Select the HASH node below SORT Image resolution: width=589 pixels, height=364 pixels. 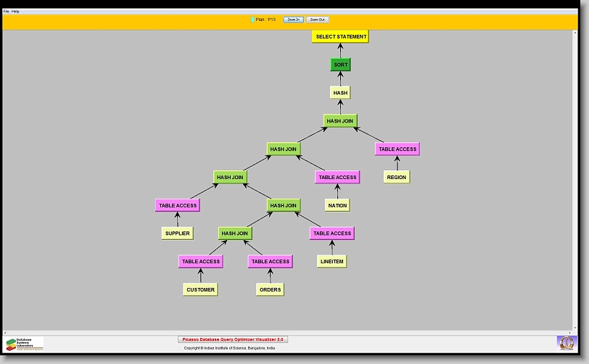(x=340, y=93)
